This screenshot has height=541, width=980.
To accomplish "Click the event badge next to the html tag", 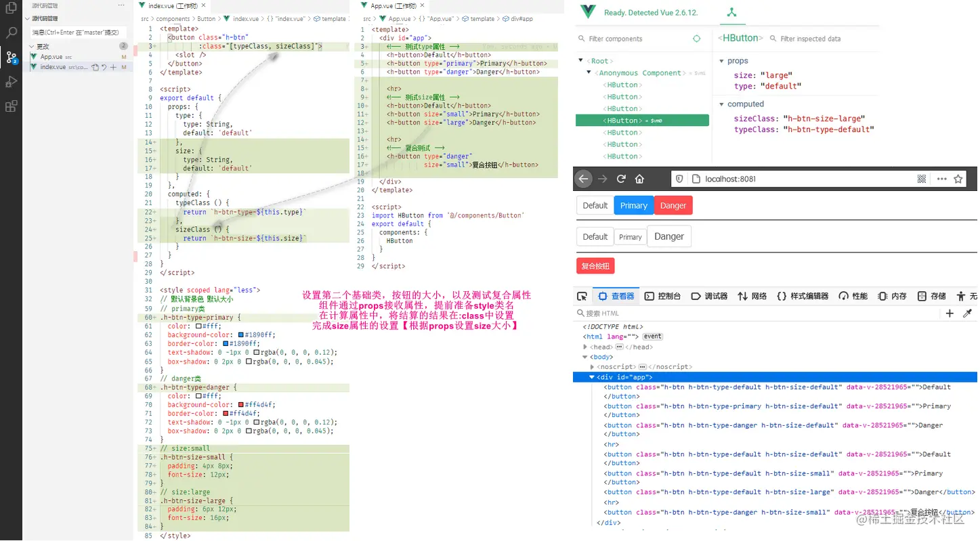I will coord(653,337).
